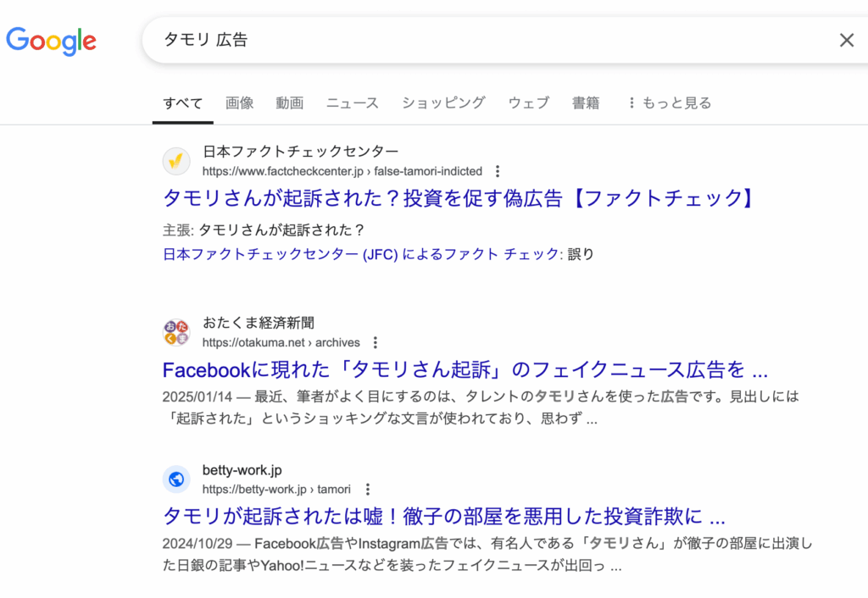Image resolution: width=868 pixels, height=598 pixels.
Task: Open タモリが起訴されたは嘘！徹子の部屋 result
Action: (x=443, y=516)
